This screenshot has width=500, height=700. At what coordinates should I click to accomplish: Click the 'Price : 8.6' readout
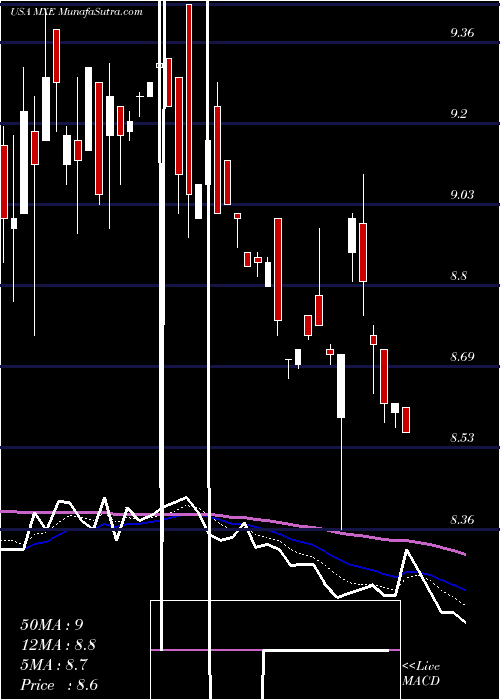click(x=59, y=685)
